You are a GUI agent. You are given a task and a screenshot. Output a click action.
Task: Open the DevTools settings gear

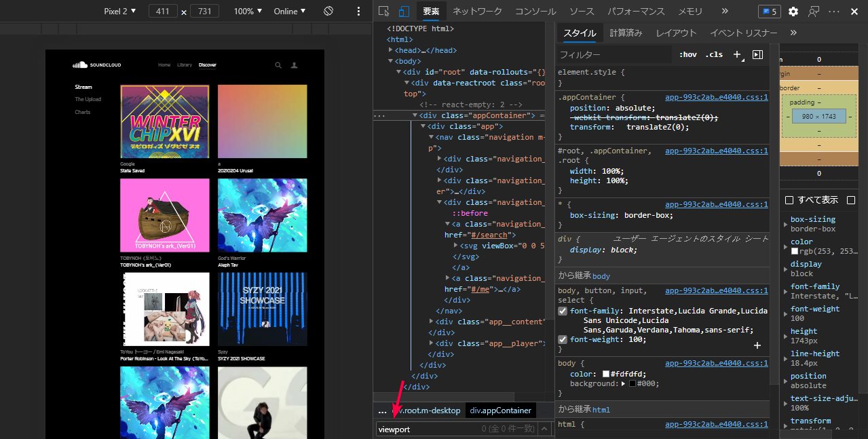pyautogui.click(x=793, y=11)
